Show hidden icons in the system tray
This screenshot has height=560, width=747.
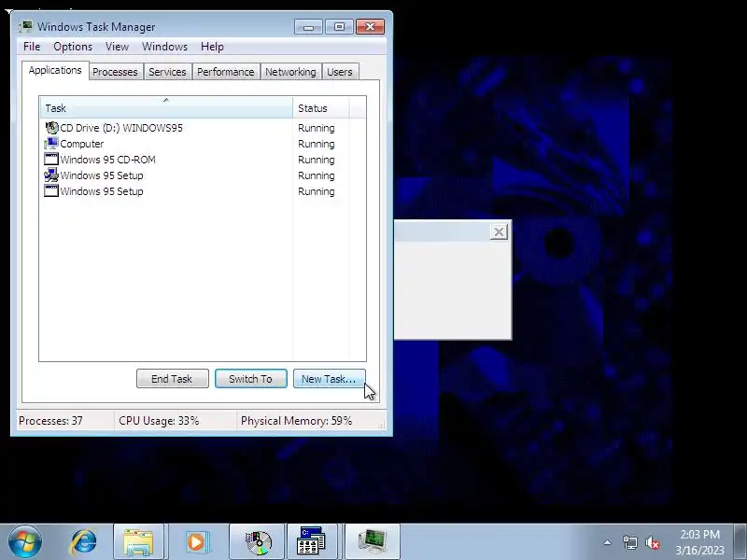[608, 542]
